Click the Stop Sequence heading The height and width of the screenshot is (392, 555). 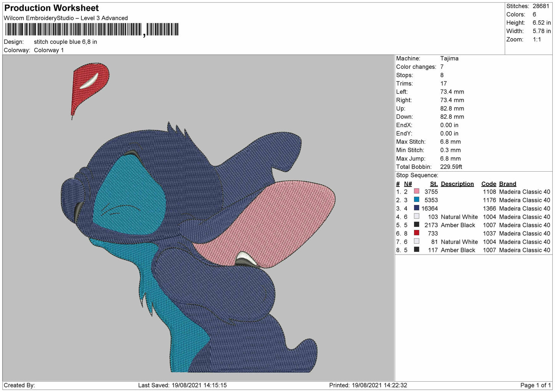417,175
